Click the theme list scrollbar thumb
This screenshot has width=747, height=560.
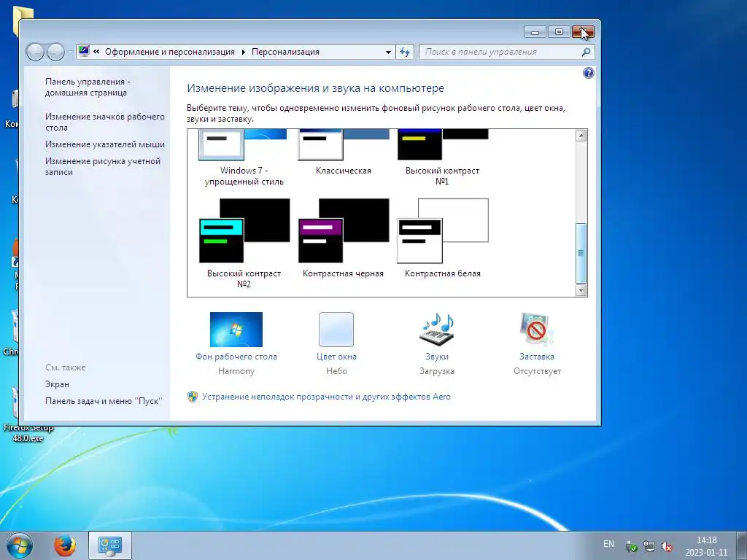(x=581, y=253)
